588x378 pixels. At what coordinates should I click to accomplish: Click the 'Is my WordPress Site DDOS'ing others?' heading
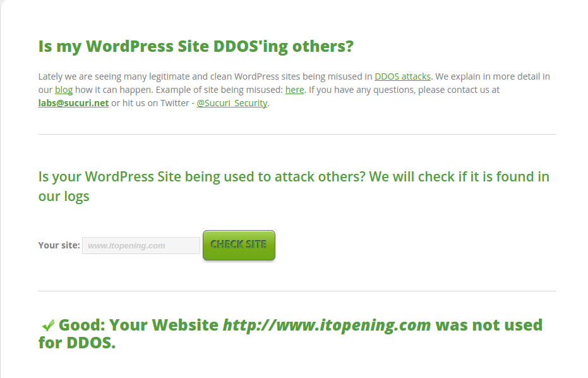coord(196,47)
